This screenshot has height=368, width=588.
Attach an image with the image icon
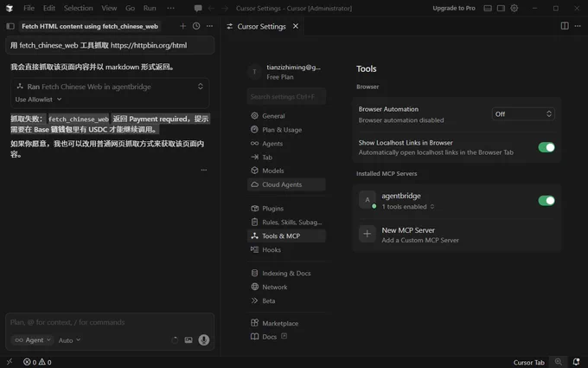pos(189,339)
